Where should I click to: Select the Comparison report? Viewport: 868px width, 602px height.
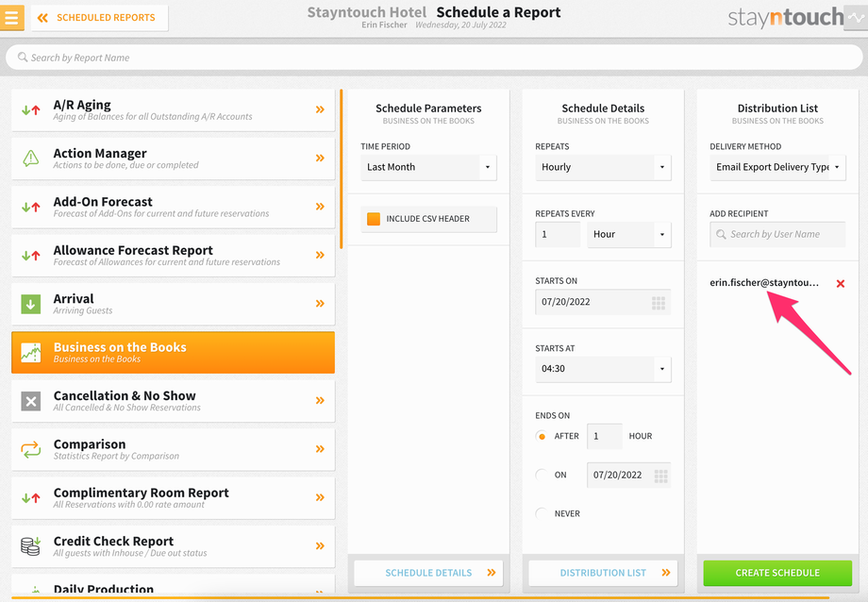[x=174, y=449]
